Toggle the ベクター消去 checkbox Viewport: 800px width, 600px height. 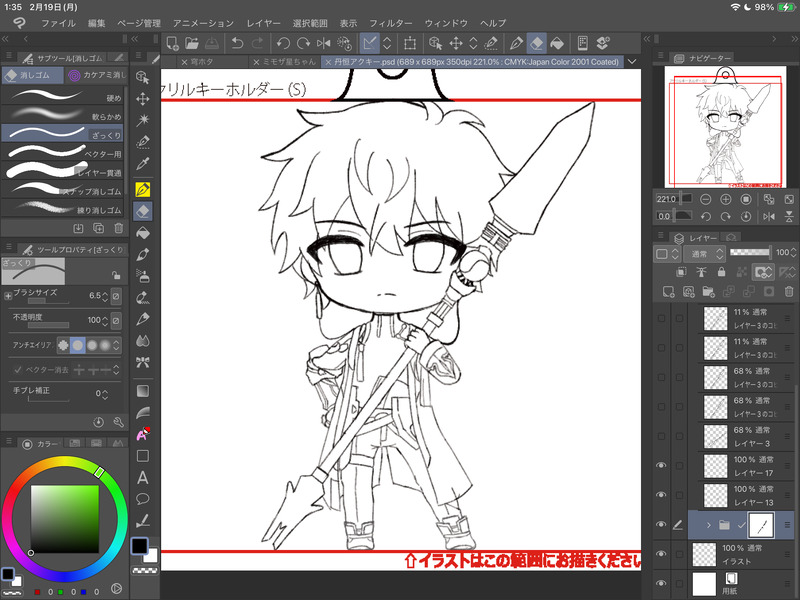click(18, 369)
